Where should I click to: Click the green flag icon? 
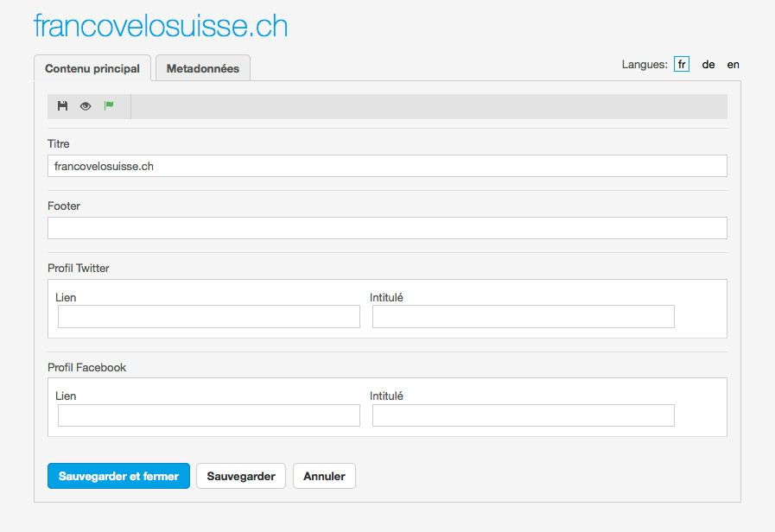pos(109,106)
